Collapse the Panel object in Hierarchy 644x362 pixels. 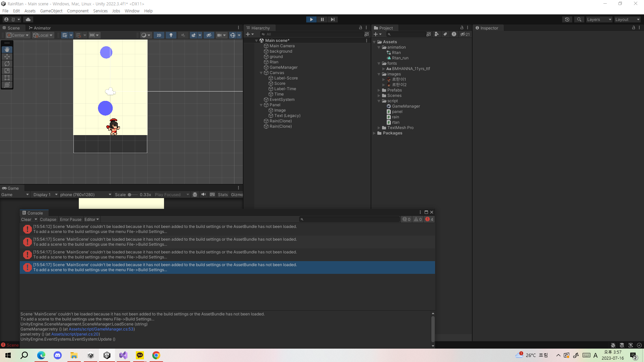[261, 105]
